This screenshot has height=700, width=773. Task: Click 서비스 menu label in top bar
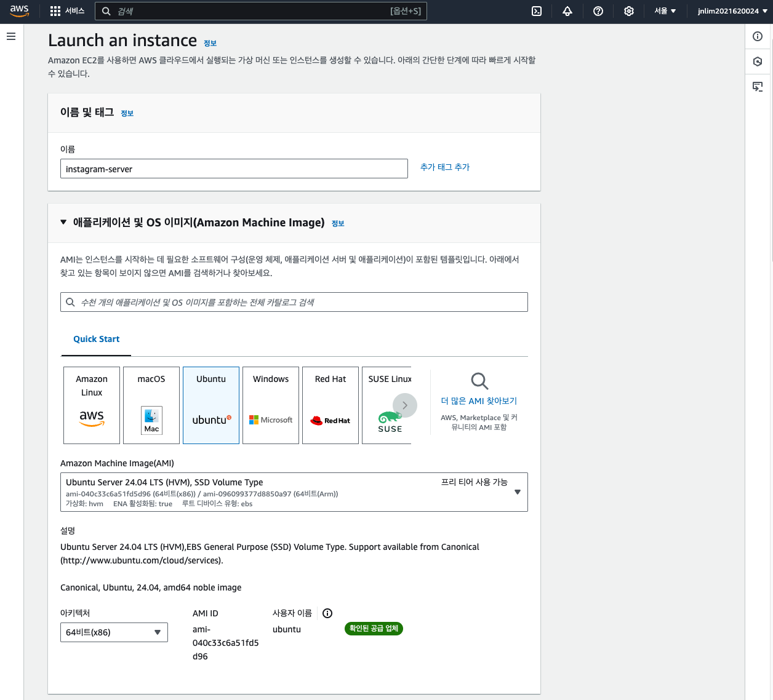pyautogui.click(x=74, y=11)
